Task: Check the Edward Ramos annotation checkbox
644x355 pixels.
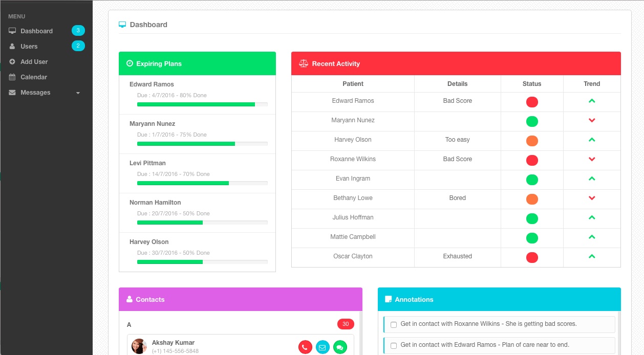Action: pyautogui.click(x=393, y=346)
